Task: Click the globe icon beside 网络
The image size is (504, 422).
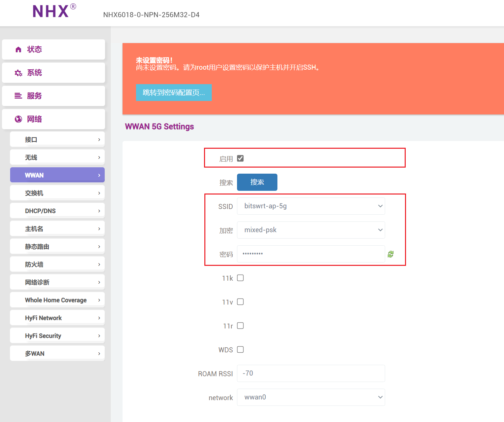Action: [x=19, y=119]
